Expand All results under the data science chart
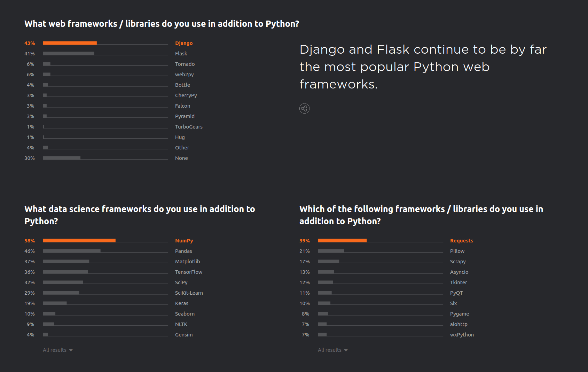The image size is (588, 372). (x=57, y=350)
